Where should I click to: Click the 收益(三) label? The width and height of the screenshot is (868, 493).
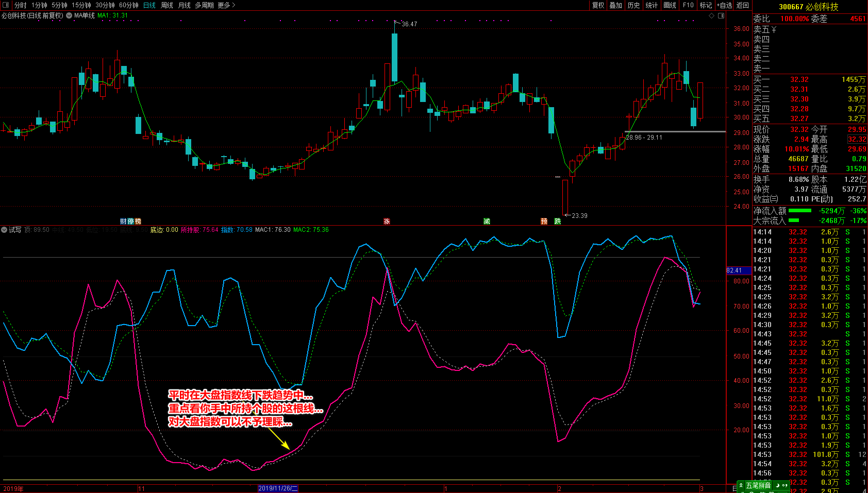point(766,199)
